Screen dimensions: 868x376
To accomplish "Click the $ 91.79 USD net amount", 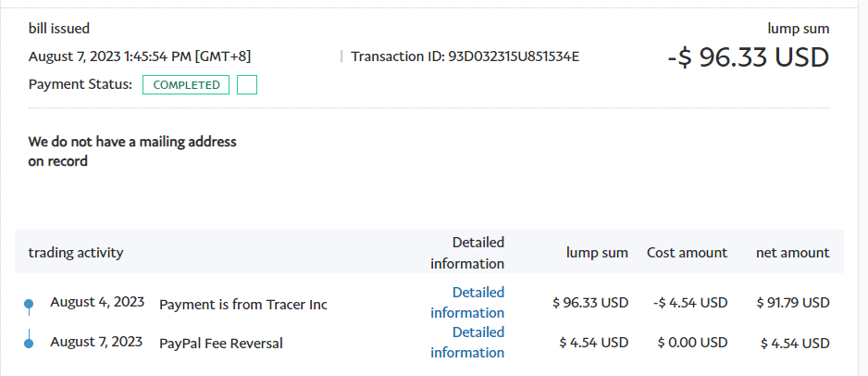I will click(x=794, y=303).
